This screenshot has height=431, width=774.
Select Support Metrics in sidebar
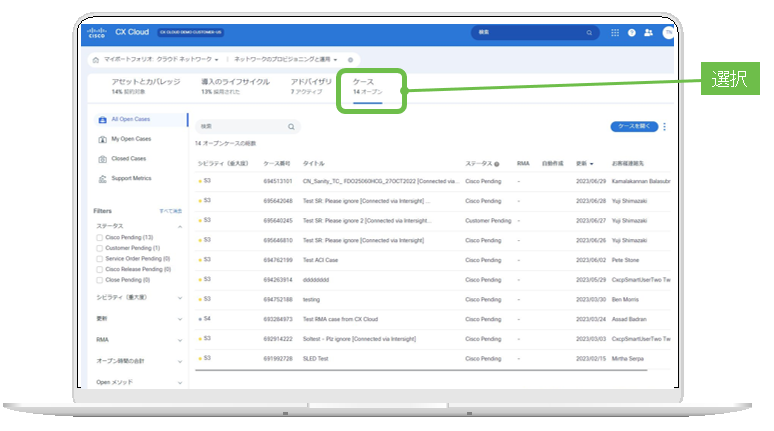pos(131,179)
